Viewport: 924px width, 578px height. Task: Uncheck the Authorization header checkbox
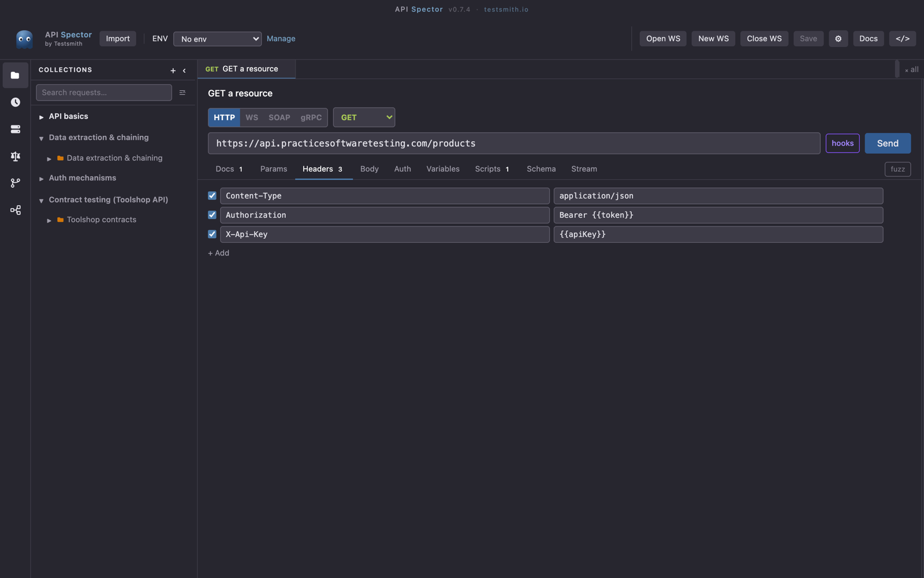coord(212,215)
